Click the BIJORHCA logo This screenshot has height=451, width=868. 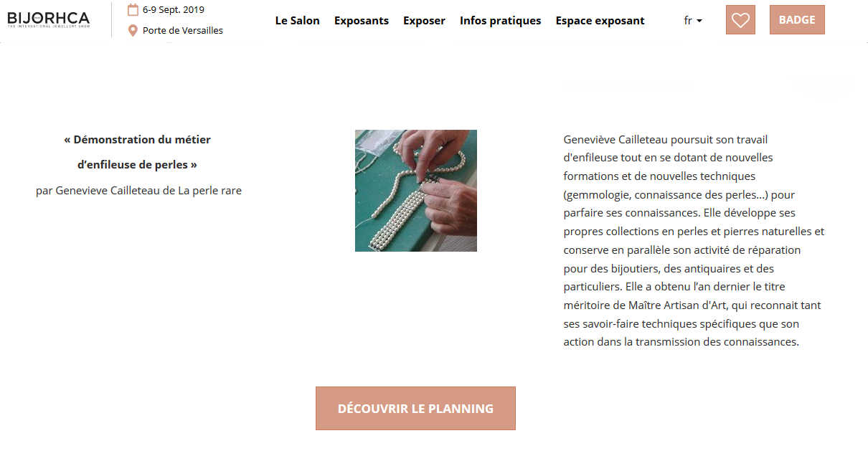tap(48, 19)
